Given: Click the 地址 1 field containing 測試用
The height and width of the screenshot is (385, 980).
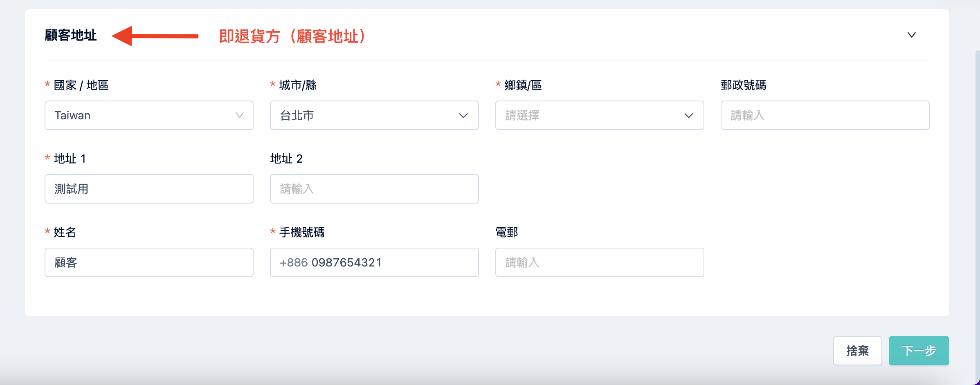Looking at the screenshot, I should (149, 189).
